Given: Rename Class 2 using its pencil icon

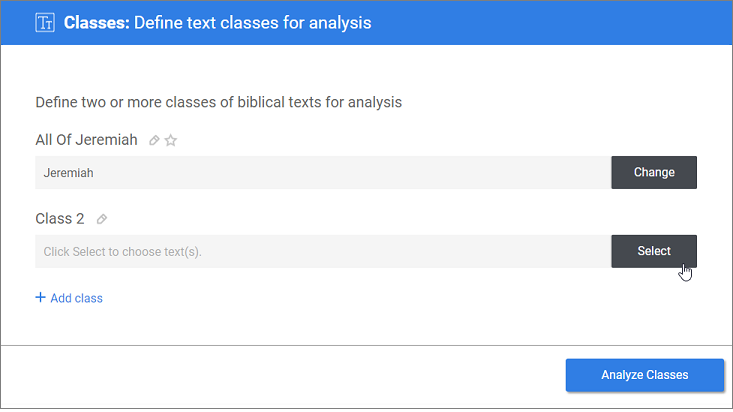Looking at the screenshot, I should point(101,219).
